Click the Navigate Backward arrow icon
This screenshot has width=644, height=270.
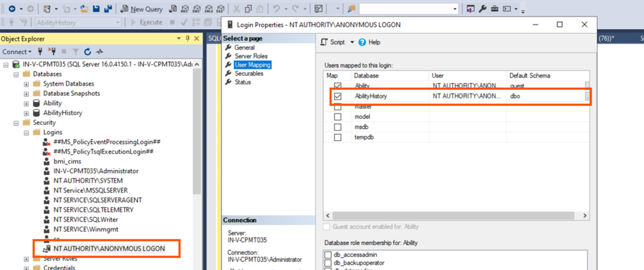click(x=11, y=9)
